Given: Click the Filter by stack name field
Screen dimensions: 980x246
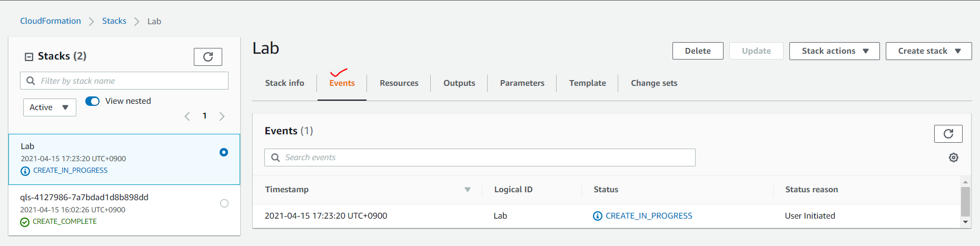Looking at the screenshot, I should coord(124,81).
